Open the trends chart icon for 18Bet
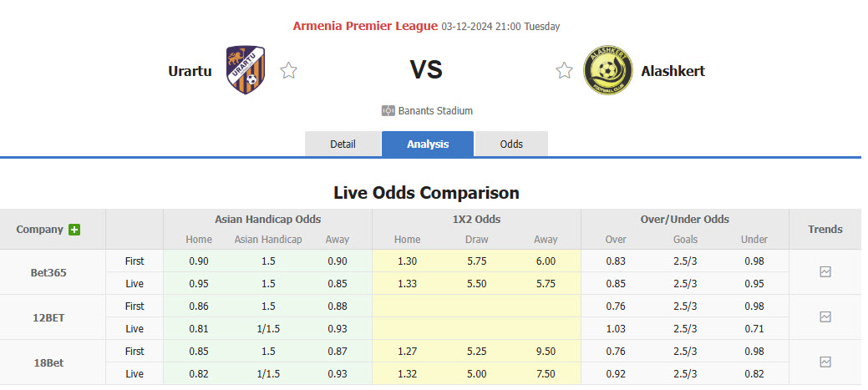Screen dimensions: 868x390 coord(825,362)
